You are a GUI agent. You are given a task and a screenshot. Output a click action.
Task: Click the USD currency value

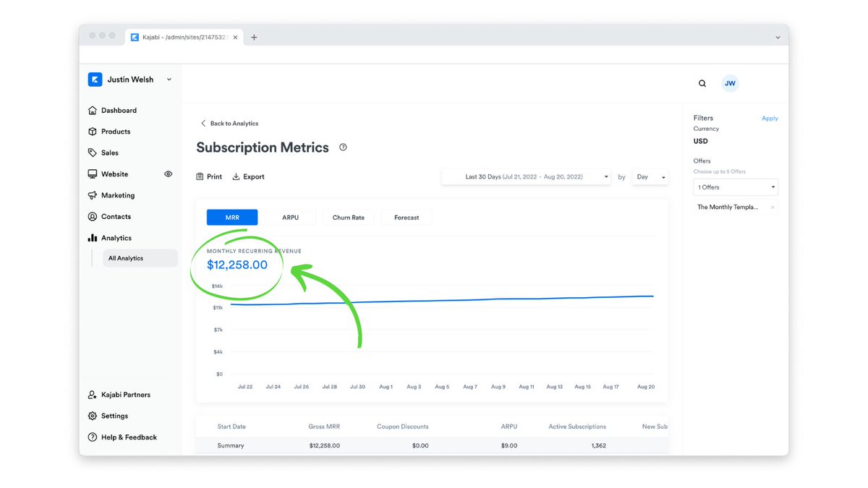[700, 141]
